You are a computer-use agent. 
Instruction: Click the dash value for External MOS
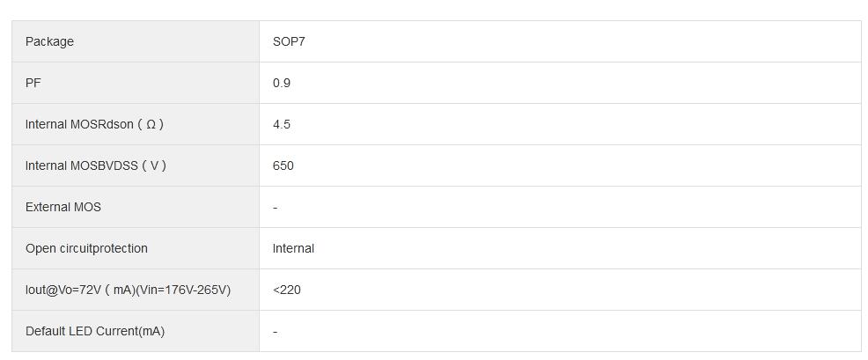[x=276, y=208]
